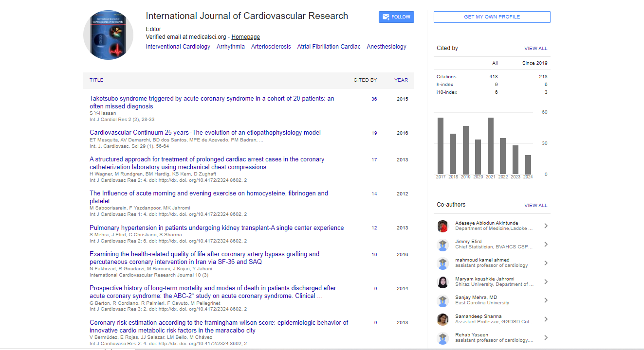Click h-index label in citation table
The image size is (644, 350).
[445, 85]
